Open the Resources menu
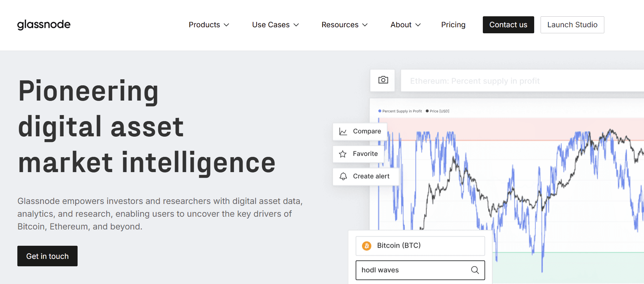 coord(345,25)
